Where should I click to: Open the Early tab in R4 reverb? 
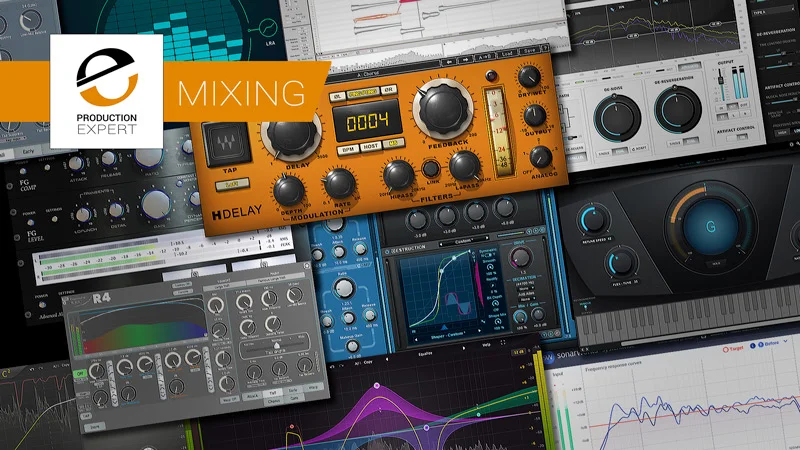click(293, 390)
